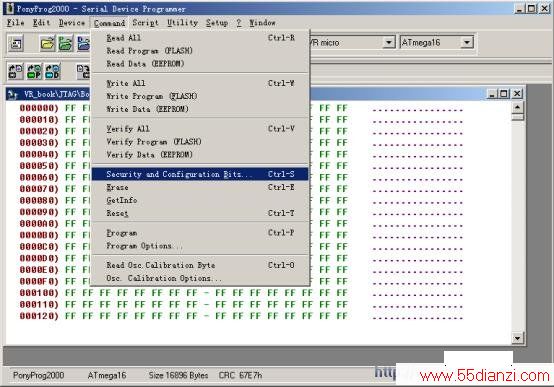554x387 pixels.
Task: Choose Write Data (EEPROM)
Action: 200,109
